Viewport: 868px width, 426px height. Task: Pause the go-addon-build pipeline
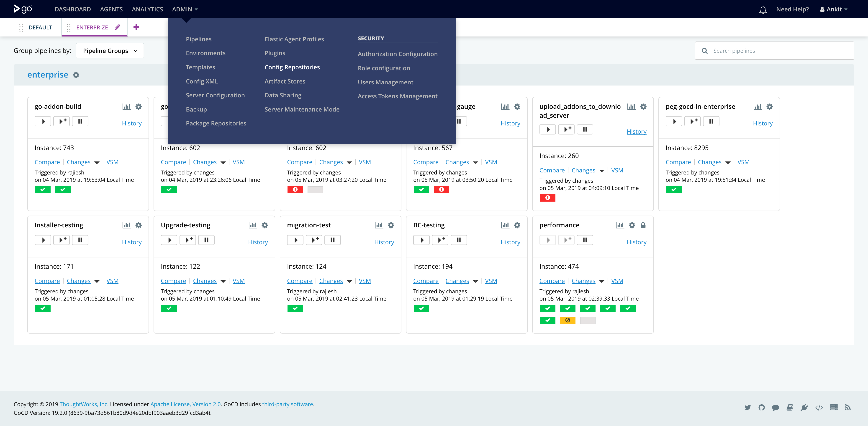pos(80,121)
